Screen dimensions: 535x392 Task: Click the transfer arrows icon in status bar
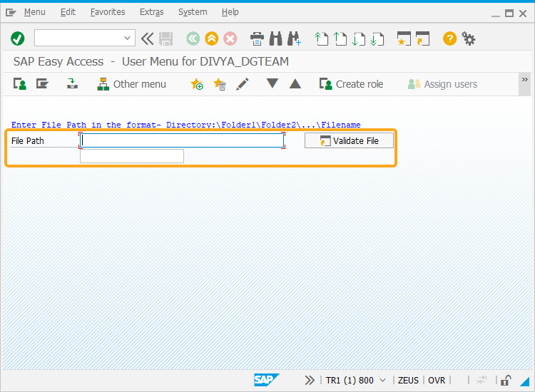point(481,379)
